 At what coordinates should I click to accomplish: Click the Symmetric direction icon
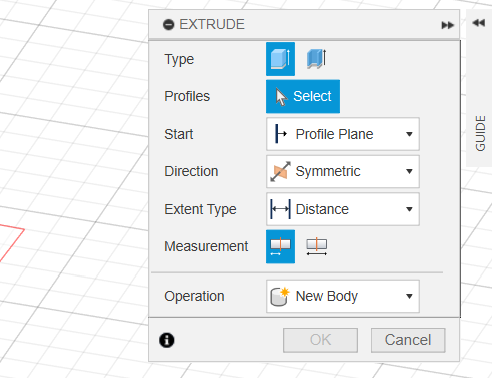coord(280,172)
